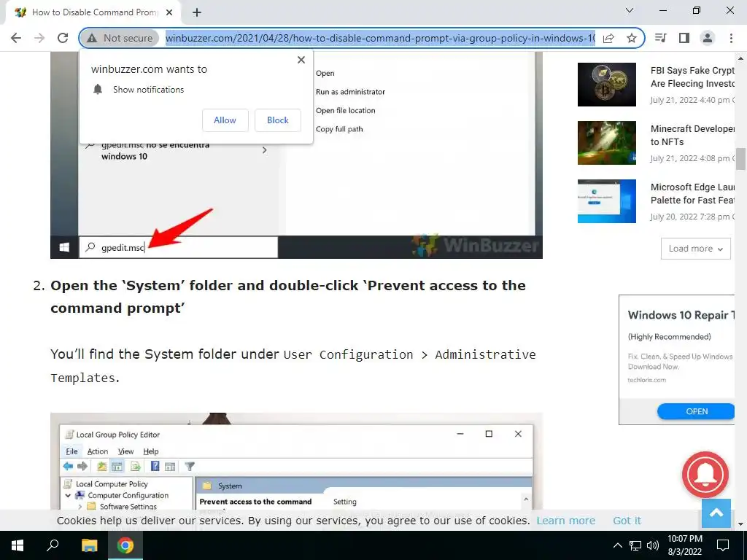The height and width of the screenshot is (560, 747).
Task: Click the gpedit.msc search screenshot image
Action: coord(296,155)
